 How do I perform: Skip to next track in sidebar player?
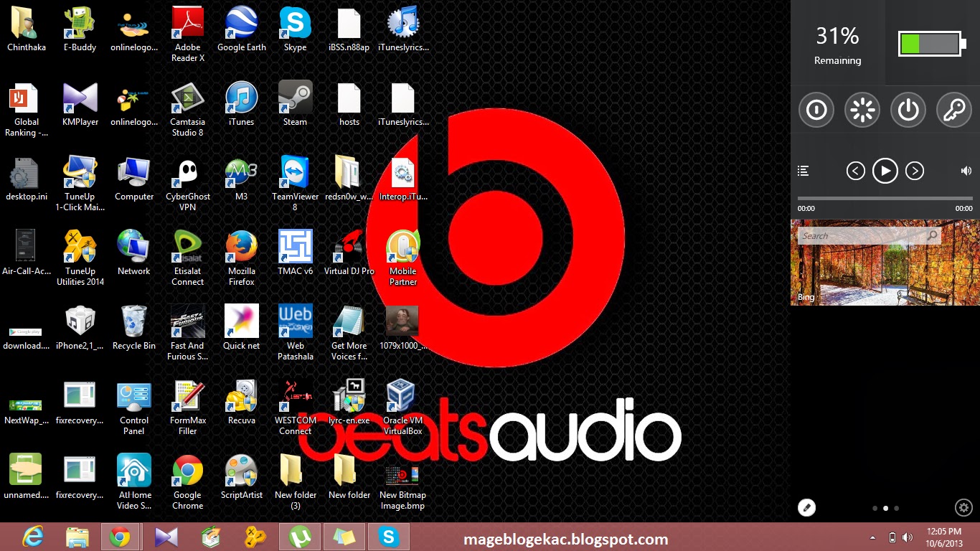[x=914, y=171]
